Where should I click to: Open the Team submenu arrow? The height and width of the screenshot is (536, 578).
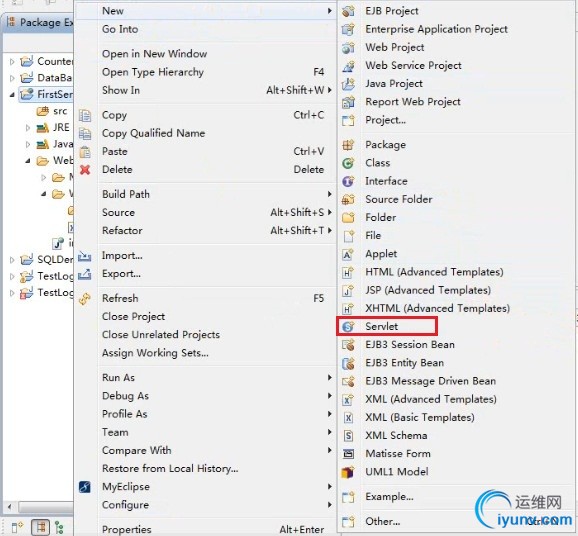coord(330,432)
